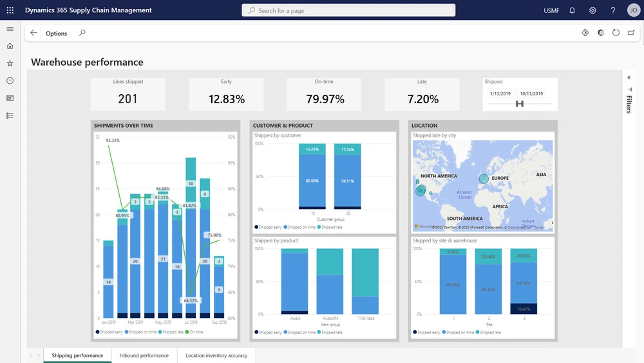Viewport: 644px width, 363px height.
Task: Click customer group 30 stacked bar
Action: pos(348,177)
